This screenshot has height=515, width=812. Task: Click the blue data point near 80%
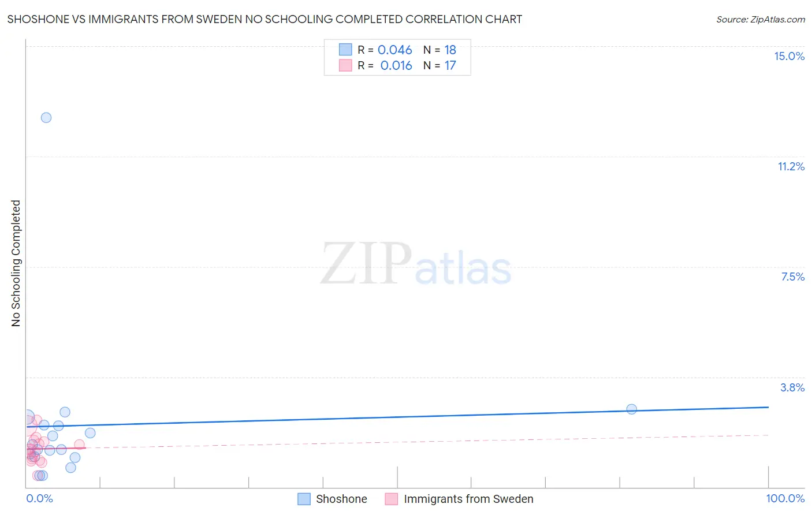[x=632, y=409]
